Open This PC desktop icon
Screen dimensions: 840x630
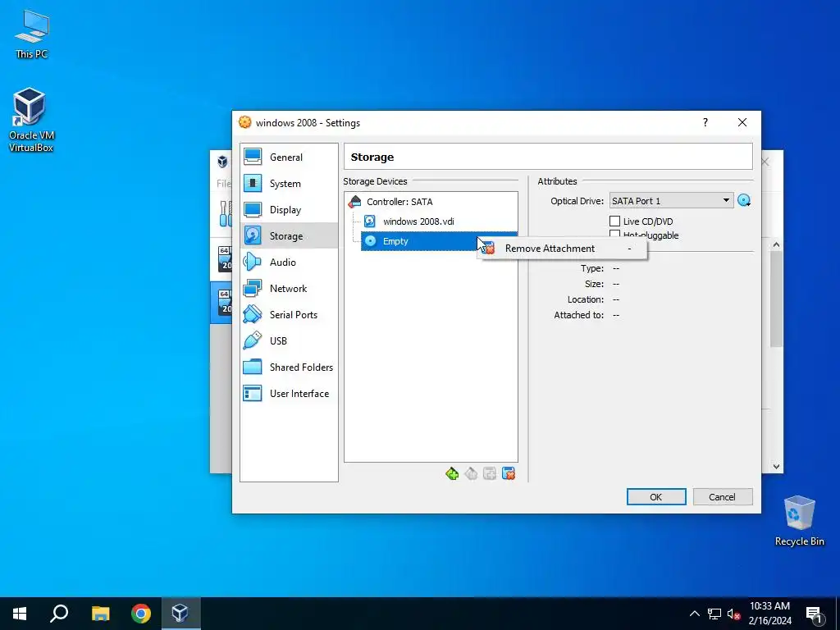[32, 34]
